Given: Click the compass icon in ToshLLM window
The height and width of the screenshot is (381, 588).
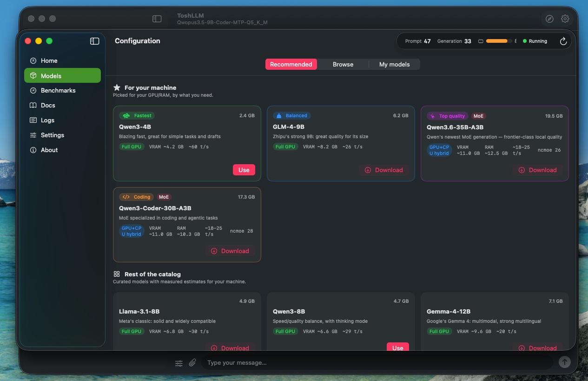Looking at the screenshot, I should click(x=549, y=19).
